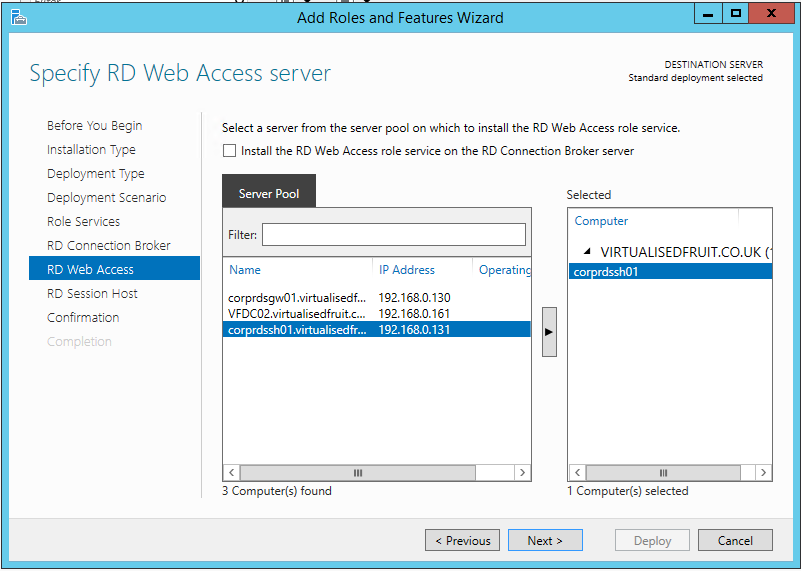Open the Server Pool tab
The image size is (801, 571).
(x=269, y=194)
